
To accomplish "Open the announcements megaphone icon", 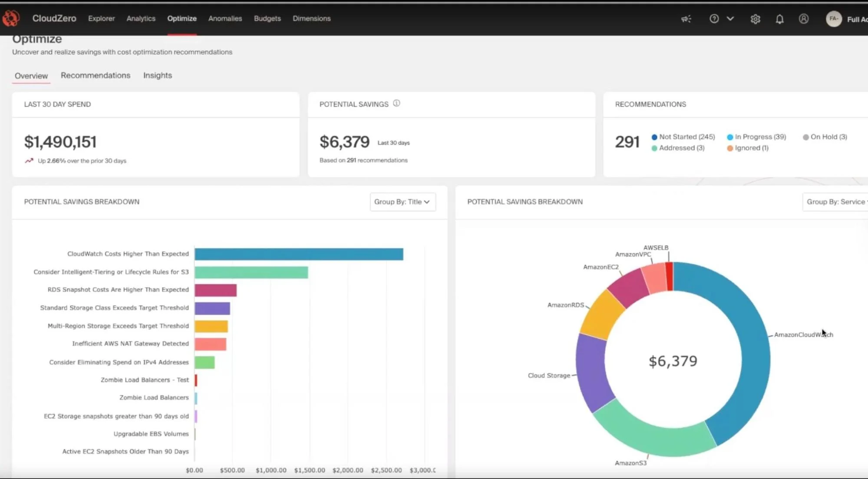I will 686,19.
